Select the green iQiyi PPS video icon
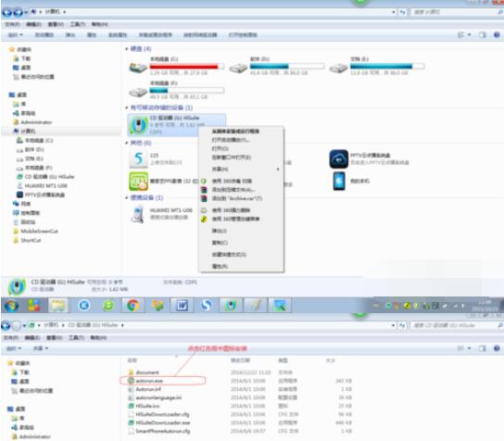 [139, 182]
